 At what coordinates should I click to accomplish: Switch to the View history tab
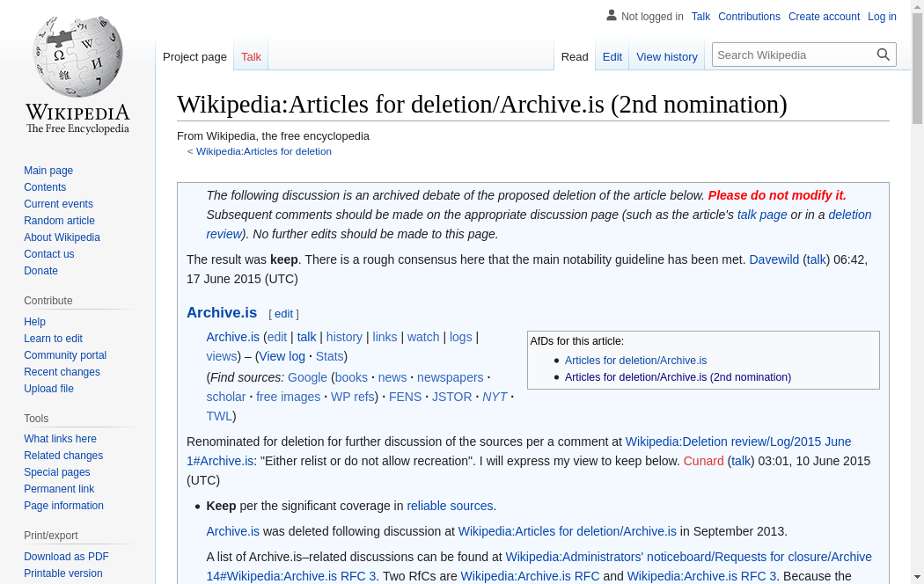[666, 57]
